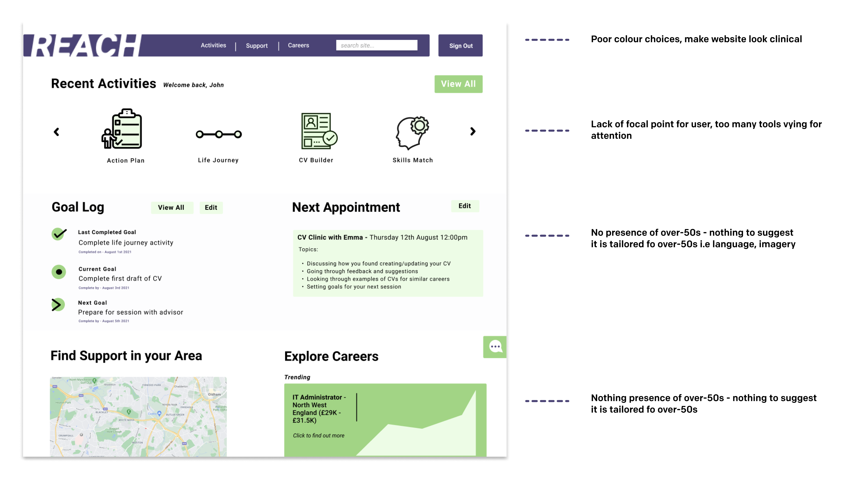Click View All for Recent Activities

[x=458, y=84]
